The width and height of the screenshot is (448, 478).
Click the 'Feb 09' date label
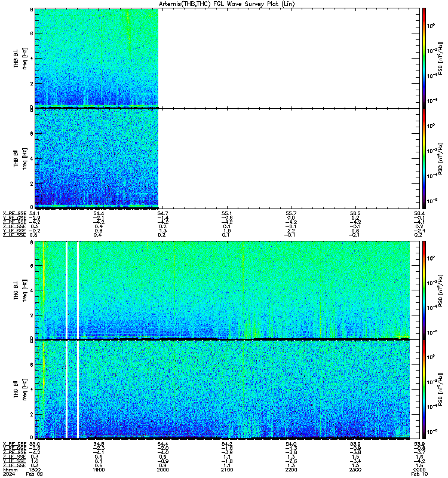pos(35,474)
